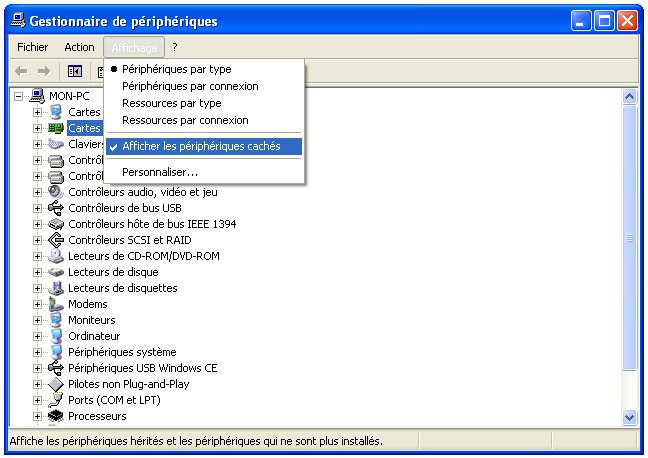Select Périphériques par type radio option

click(x=176, y=69)
